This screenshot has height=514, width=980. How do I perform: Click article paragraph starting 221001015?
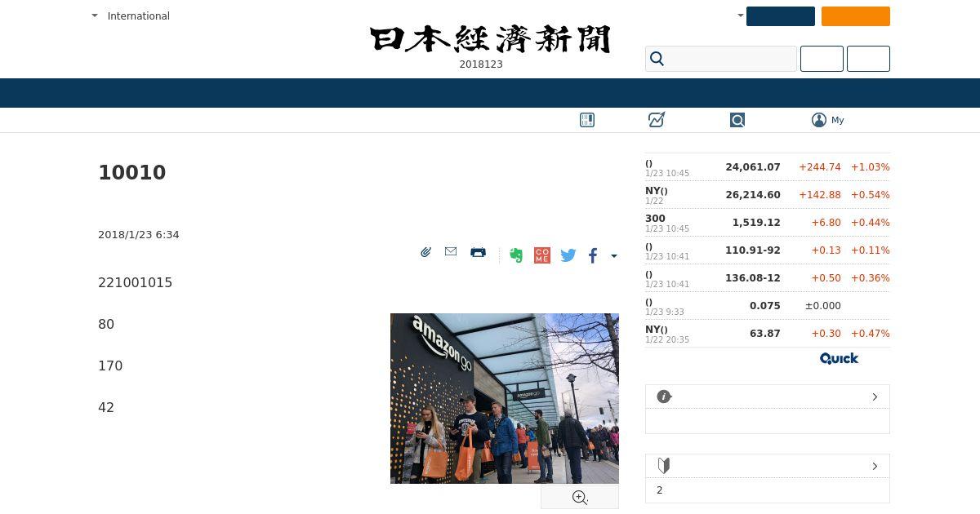[x=136, y=282]
